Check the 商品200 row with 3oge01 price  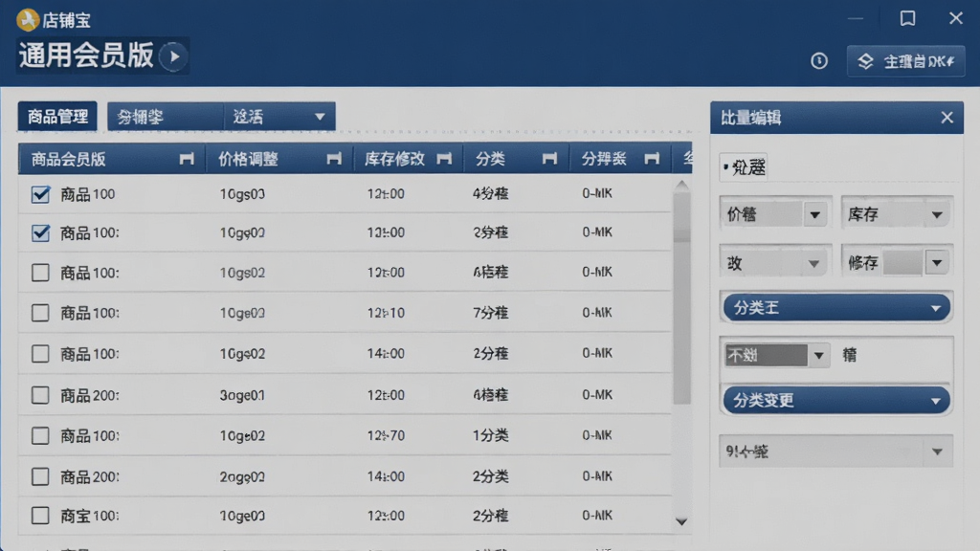[40, 395]
